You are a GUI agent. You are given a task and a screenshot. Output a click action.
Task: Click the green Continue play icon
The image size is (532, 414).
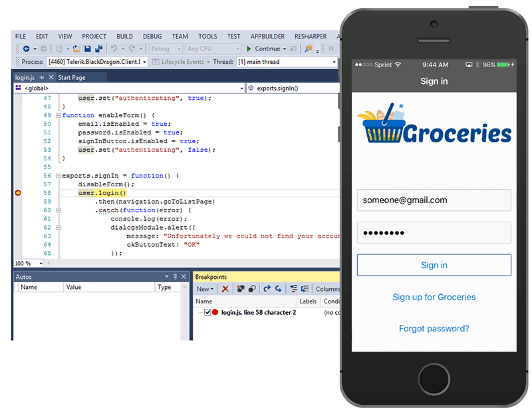[249, 49]
